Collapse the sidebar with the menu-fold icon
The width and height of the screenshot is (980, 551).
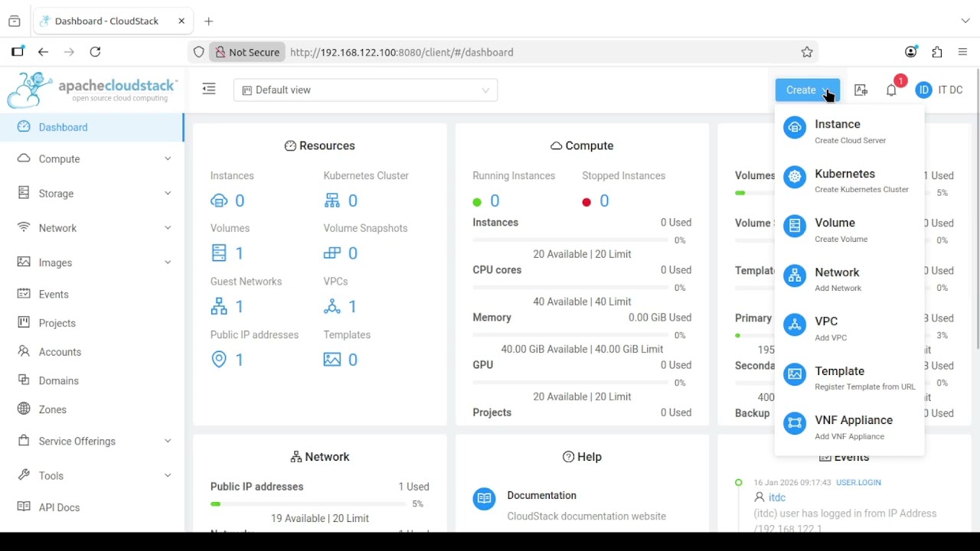[x=209, y=90]
